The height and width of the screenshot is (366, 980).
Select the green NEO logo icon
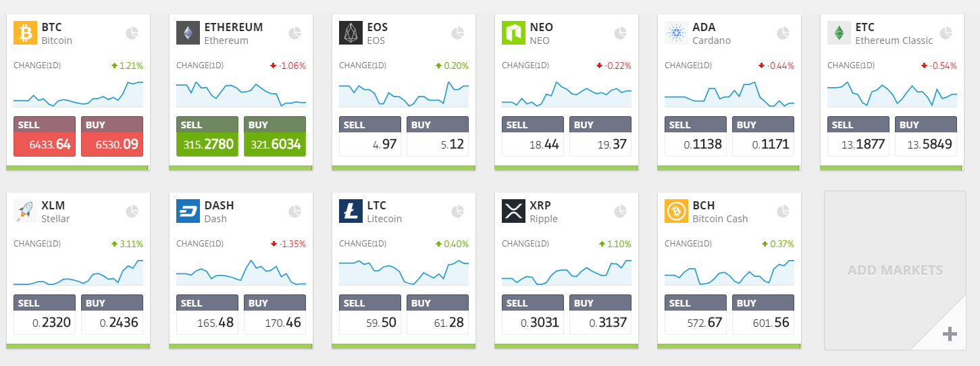tap(513, 33)
